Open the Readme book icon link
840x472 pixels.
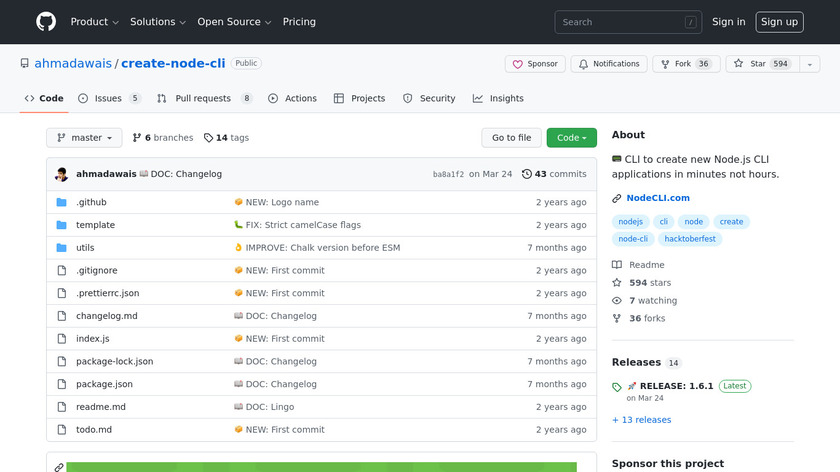coord(617,265)
